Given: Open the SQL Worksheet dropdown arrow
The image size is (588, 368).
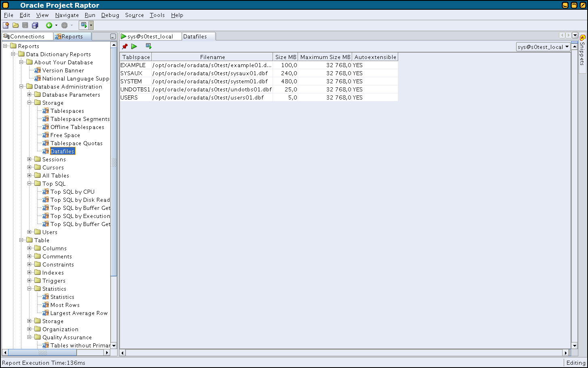Looking at the screenshot, I should coord(91,25).
